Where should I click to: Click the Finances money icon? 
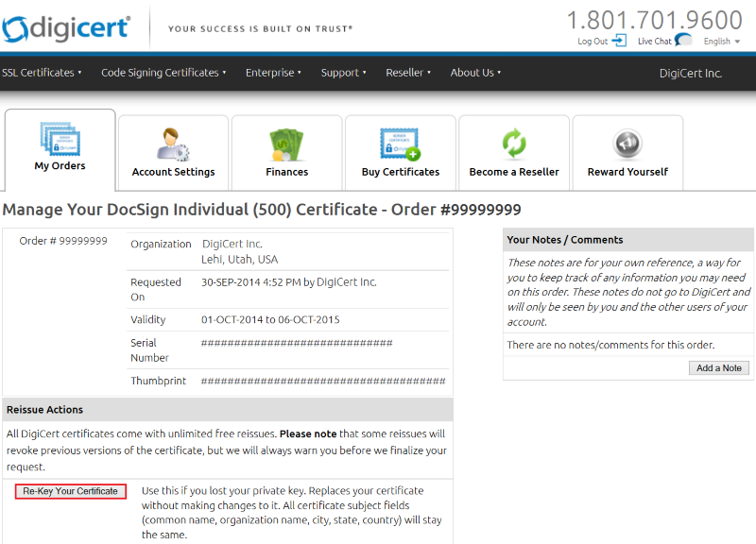click(286, 144)
